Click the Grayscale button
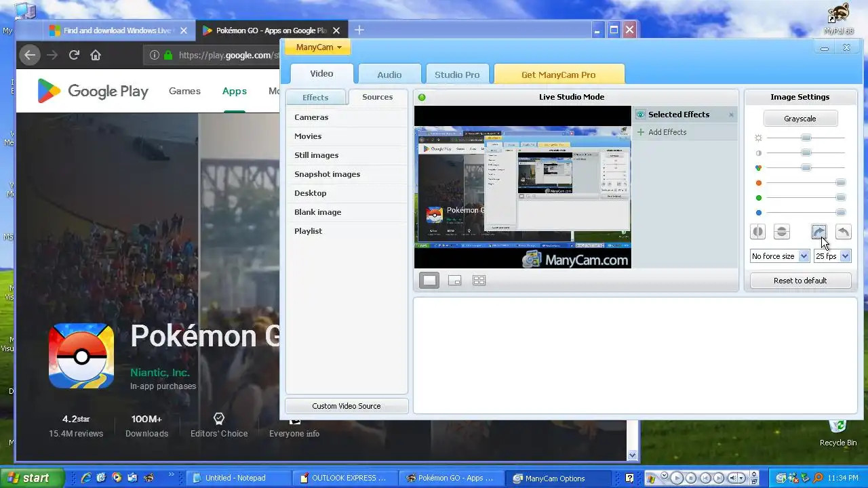Viewport: 868px width, 488px height. click(x=800, y=119)
